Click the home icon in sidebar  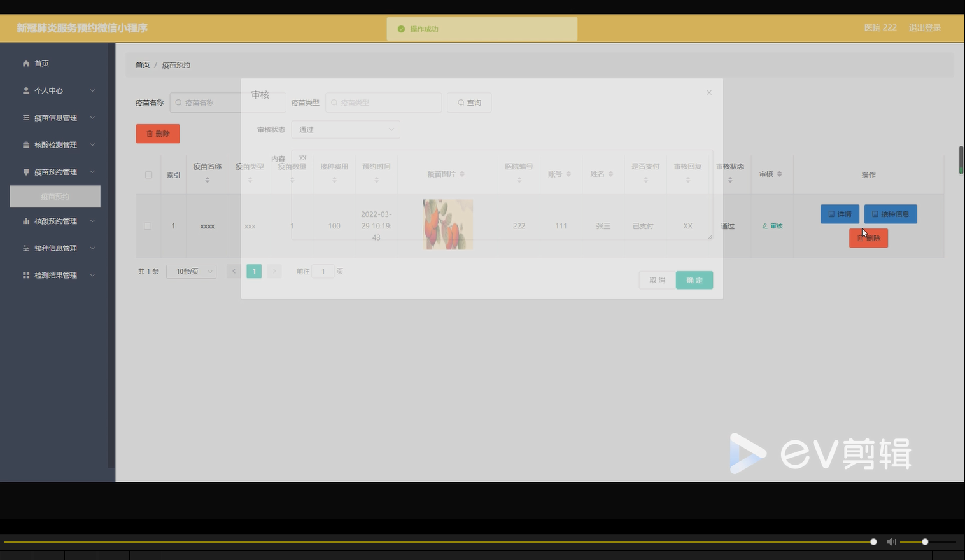(x=26, y=64)
